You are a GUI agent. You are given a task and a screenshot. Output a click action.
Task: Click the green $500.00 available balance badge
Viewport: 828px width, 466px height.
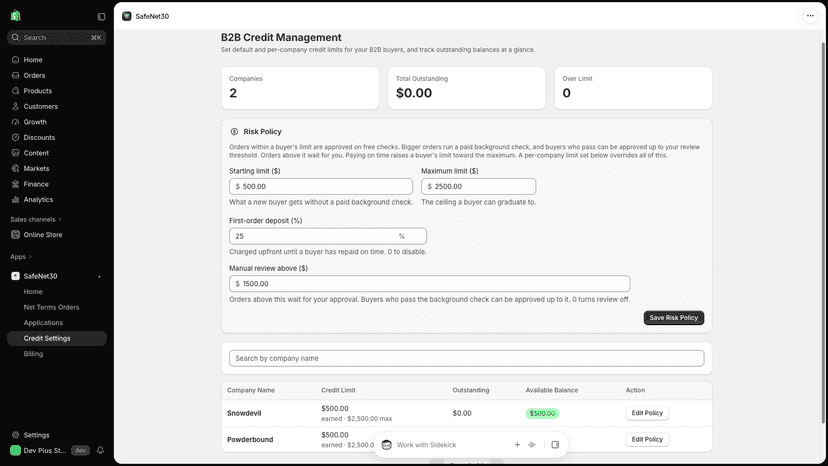[x=542, y=414]
